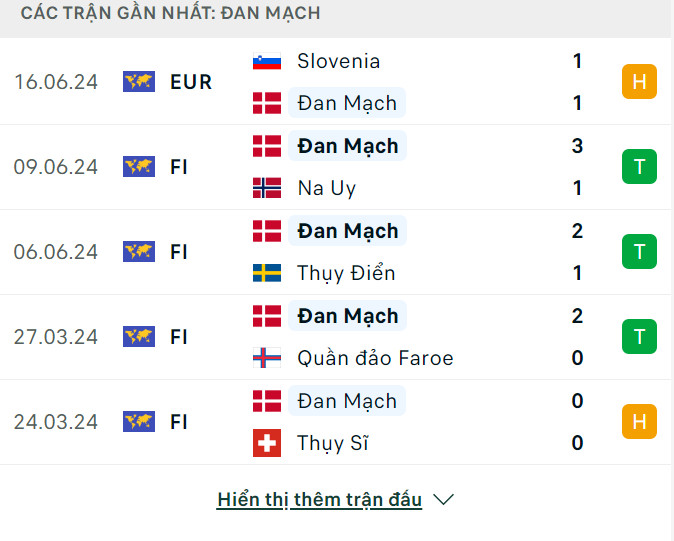Click the orange H badge for 24.03.24 match

pyautogui.click(x=639, y=422)
